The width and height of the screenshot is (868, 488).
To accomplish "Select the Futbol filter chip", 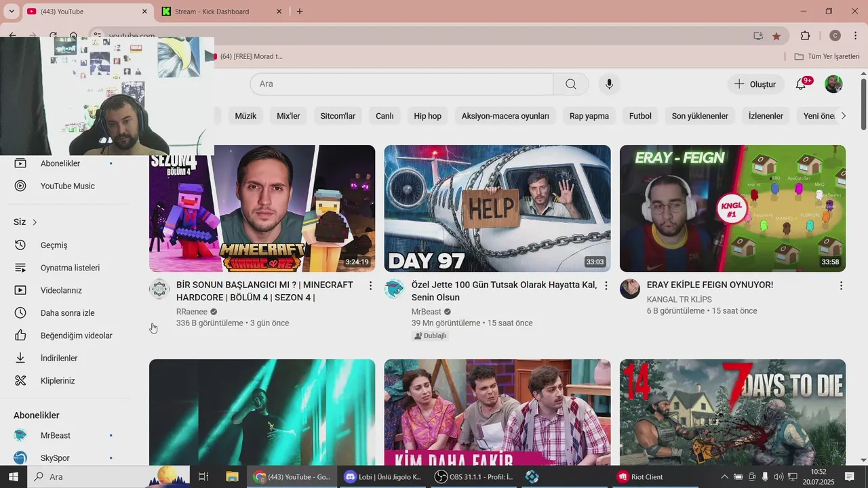I will (640, 116).
